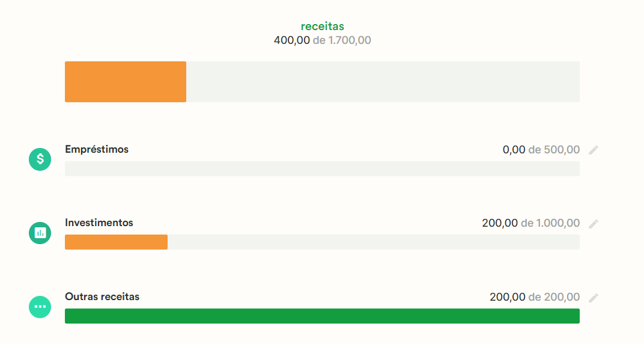Click the Investimentos bar chart icon
644x344 pixels.
(x=40, y=233)
